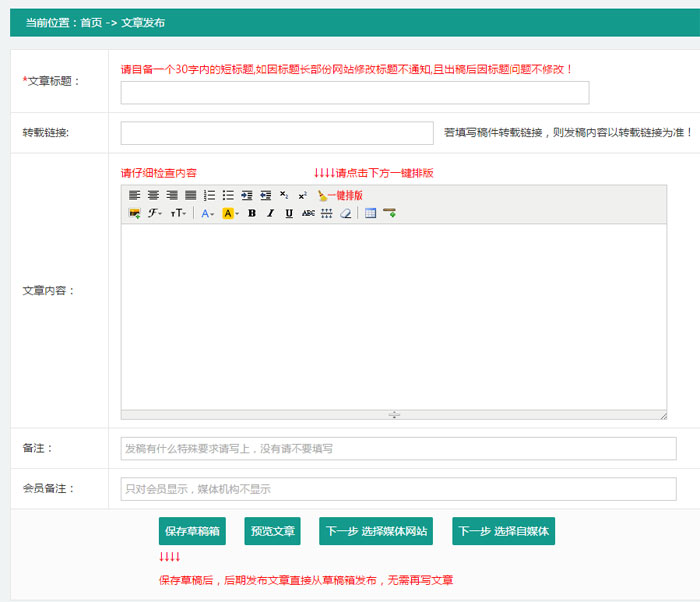Viewport: 700px width, 602px height.
Task: Toggle bold formatting
Action: pos(252,213)
